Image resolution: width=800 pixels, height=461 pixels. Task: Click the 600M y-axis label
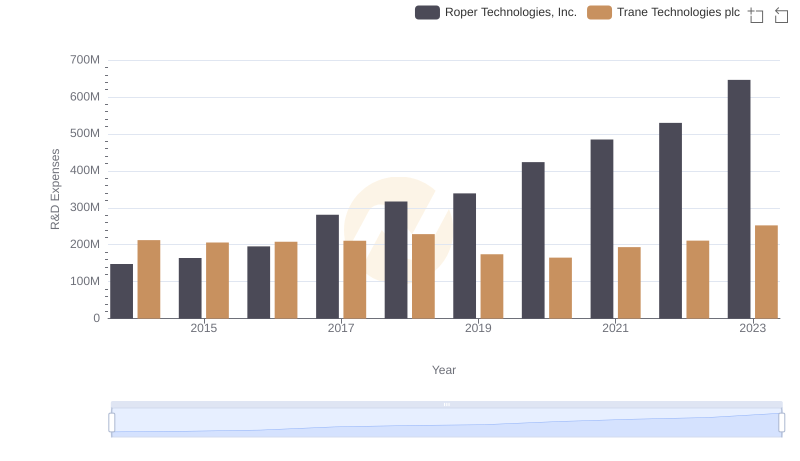tap(85, 97)
